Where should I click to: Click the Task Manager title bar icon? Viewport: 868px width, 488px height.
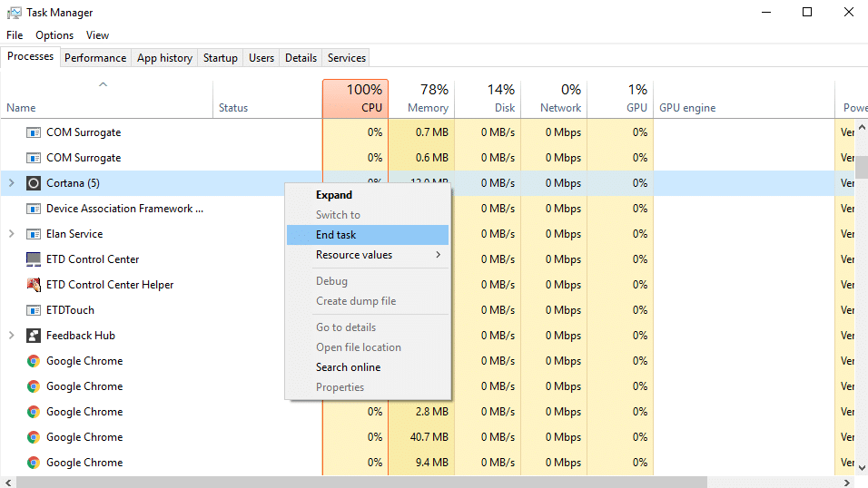[15, 12]
